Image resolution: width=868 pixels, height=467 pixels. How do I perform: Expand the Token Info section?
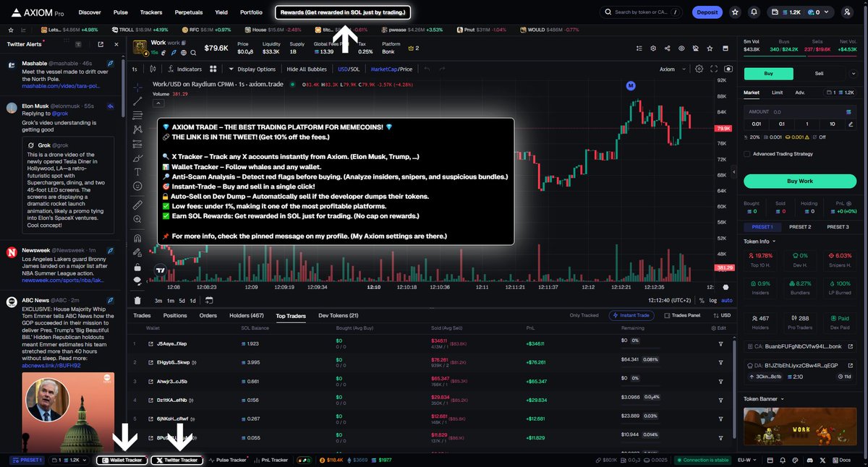tap(759, 241)
